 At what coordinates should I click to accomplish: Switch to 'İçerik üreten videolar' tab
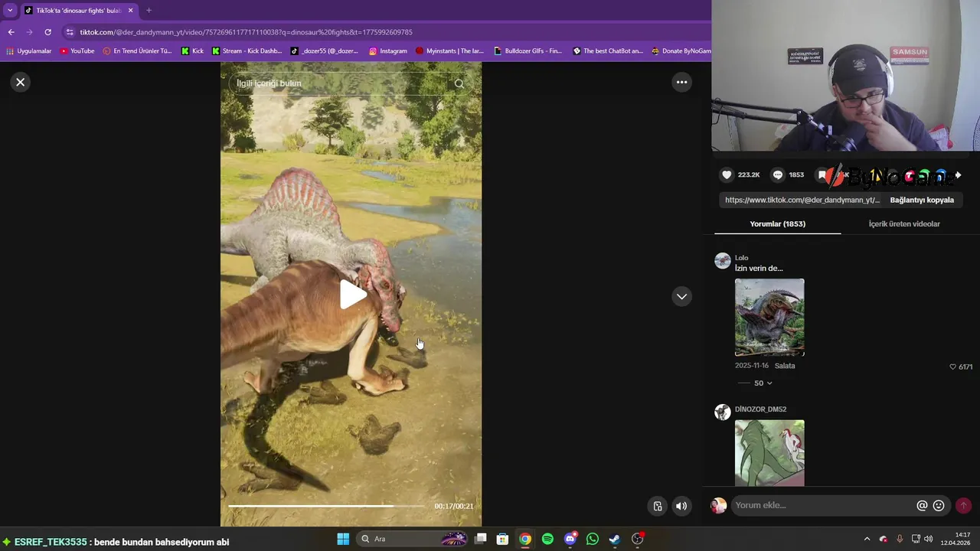904,223
